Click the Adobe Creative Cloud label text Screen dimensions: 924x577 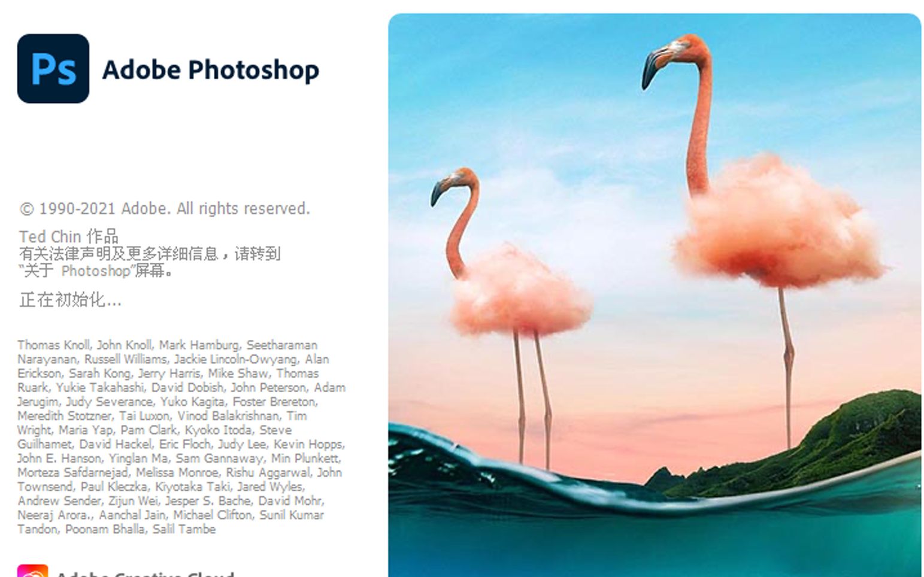pyautogui.click(x=145, y=573)
